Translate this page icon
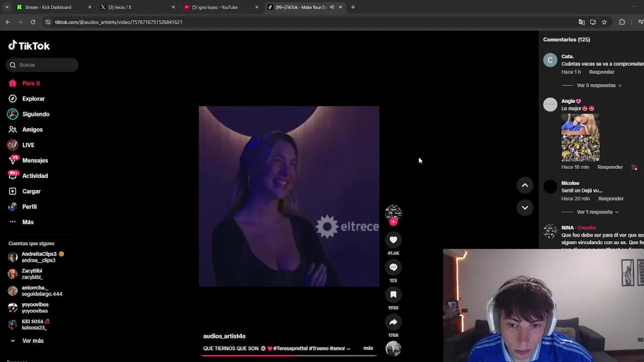The width and height of the screenshot is (644, 362). tap(582, 22)
